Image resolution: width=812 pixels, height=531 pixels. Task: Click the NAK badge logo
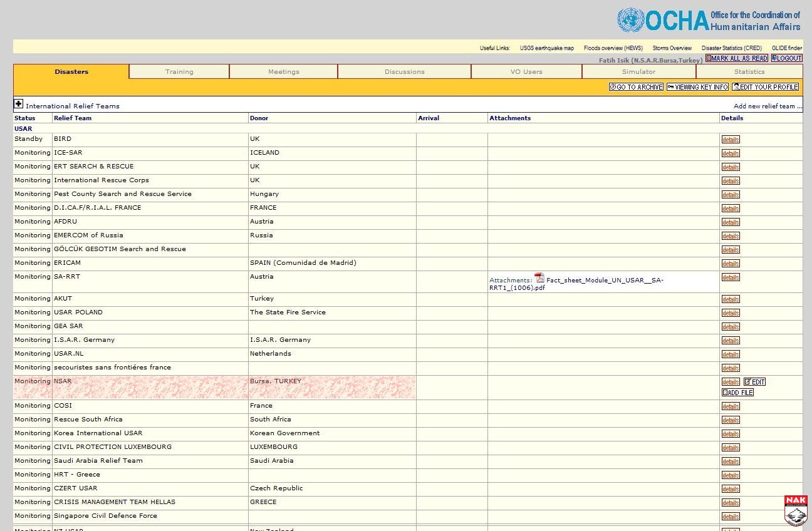796,510
